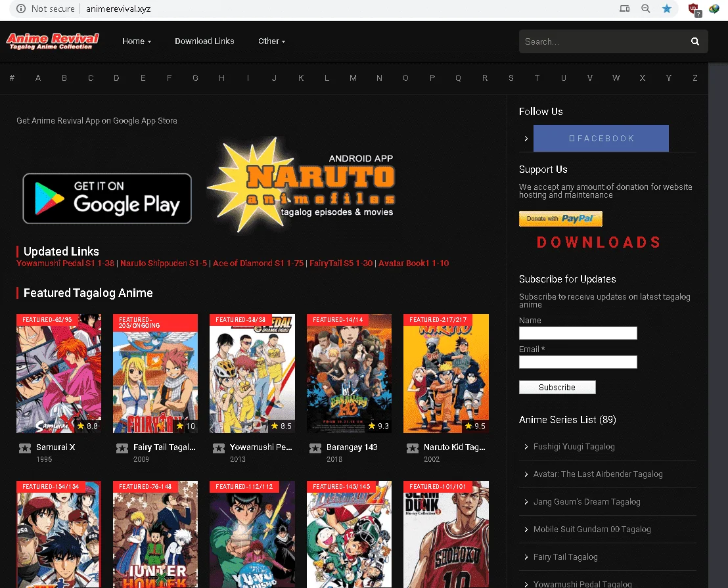728x588 pixels.
Task: Filter anime by letter Z
Action: coord(695,78)
